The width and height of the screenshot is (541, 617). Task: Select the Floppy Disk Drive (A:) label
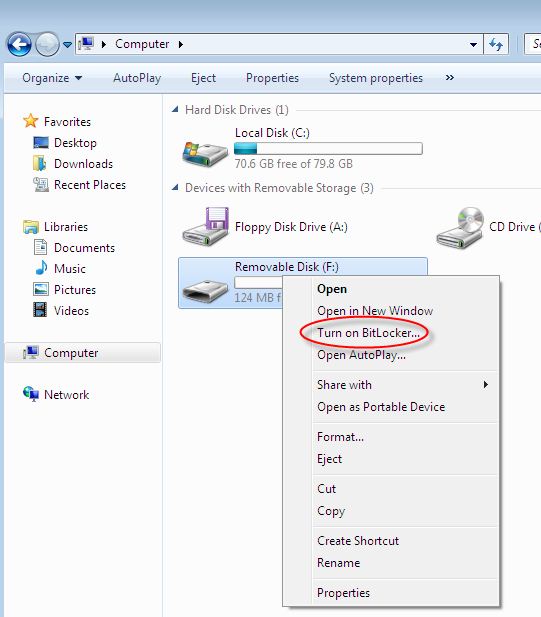(291, 227)
